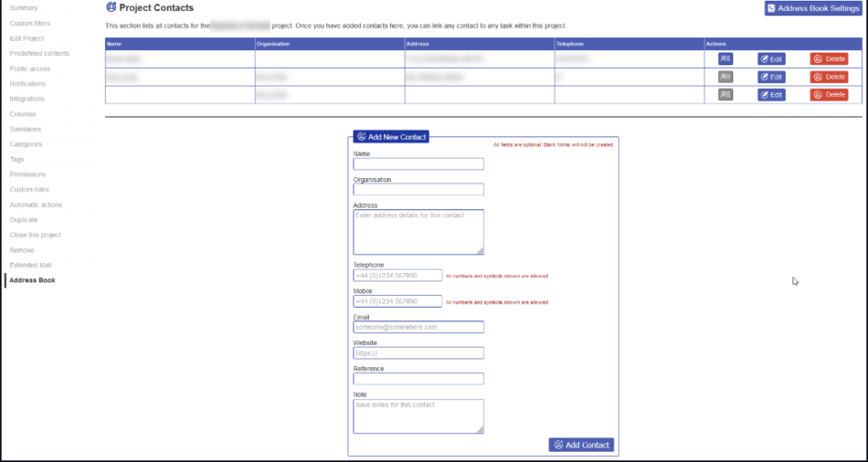Edit the first contact row
The height and width of the screenshot is (462, 868).
click(x=771, y=58)
